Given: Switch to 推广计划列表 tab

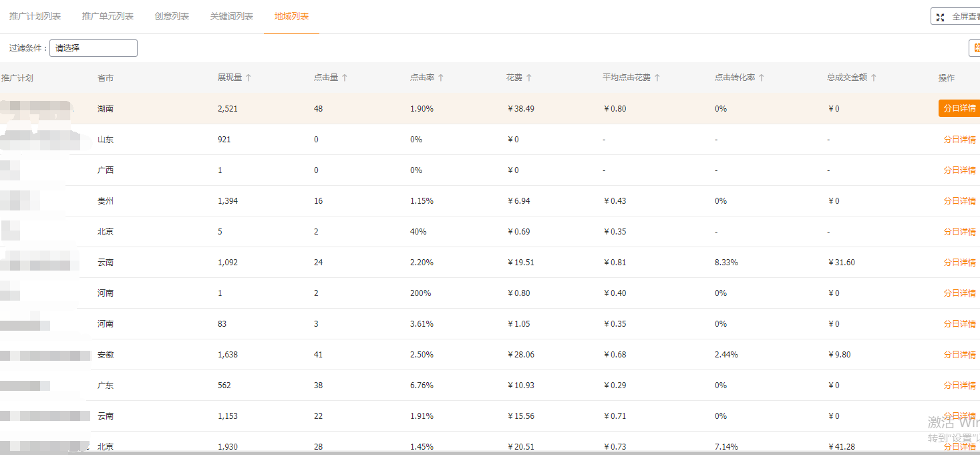Looking at the screenshot, I should click(x=35, y=16).
